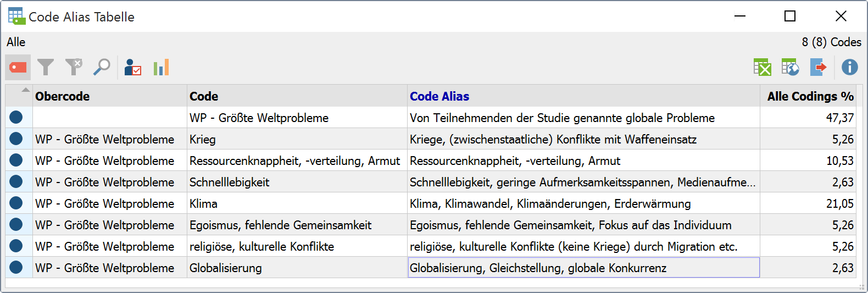Click alias starting 'Schnelllebigkeit, geringe Aufmerksamkeitsspannen'
Viewport: 868px width, 293px height.
583,182
